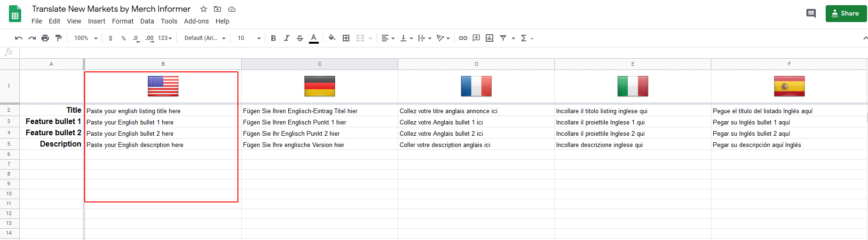Click the green Share button

coord(846,14)
